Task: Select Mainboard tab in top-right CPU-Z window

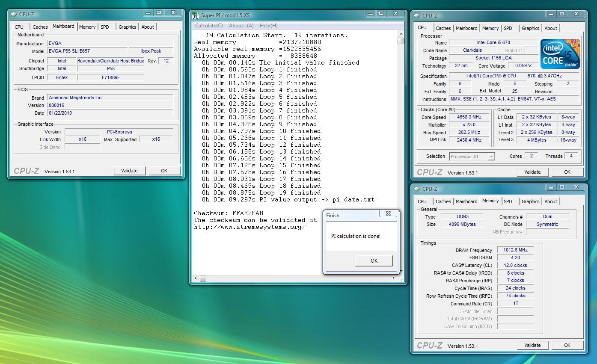Action: (466, 28)
